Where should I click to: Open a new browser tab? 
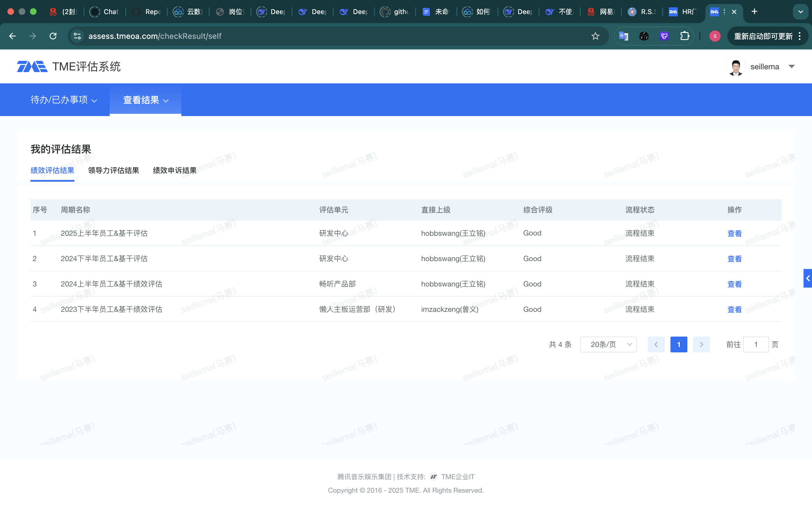point(754,12)
